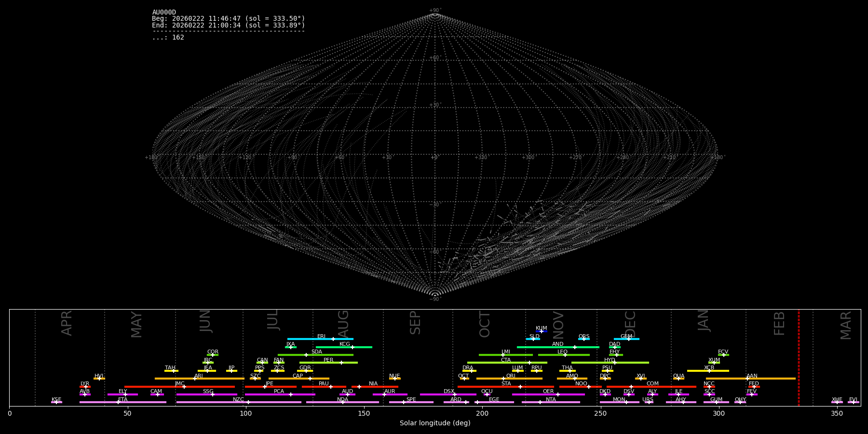Click the red JMC activity bar
This screenshot has width=868, height=434.
180,387
